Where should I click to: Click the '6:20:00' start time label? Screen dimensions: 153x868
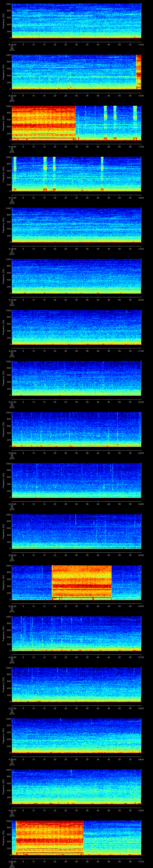point(12,351)
